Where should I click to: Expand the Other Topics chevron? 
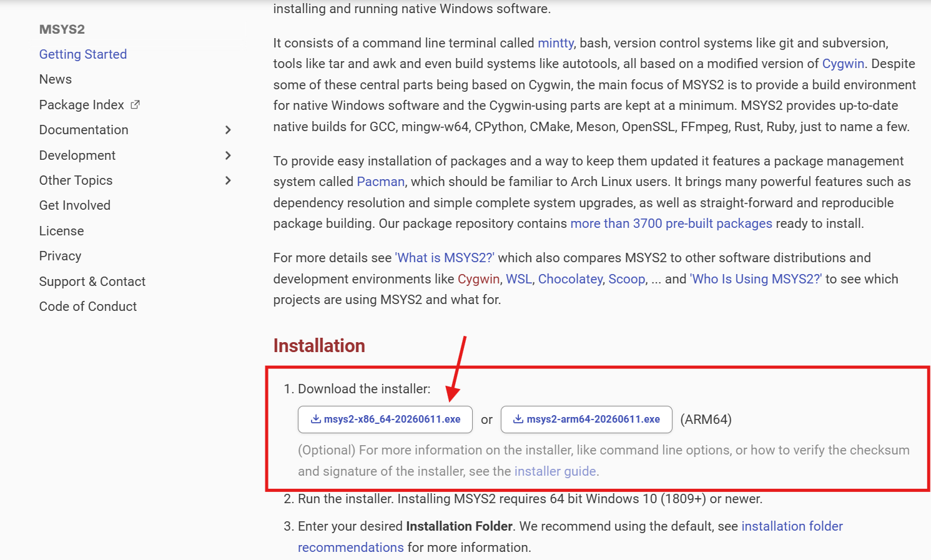point(228,180)
